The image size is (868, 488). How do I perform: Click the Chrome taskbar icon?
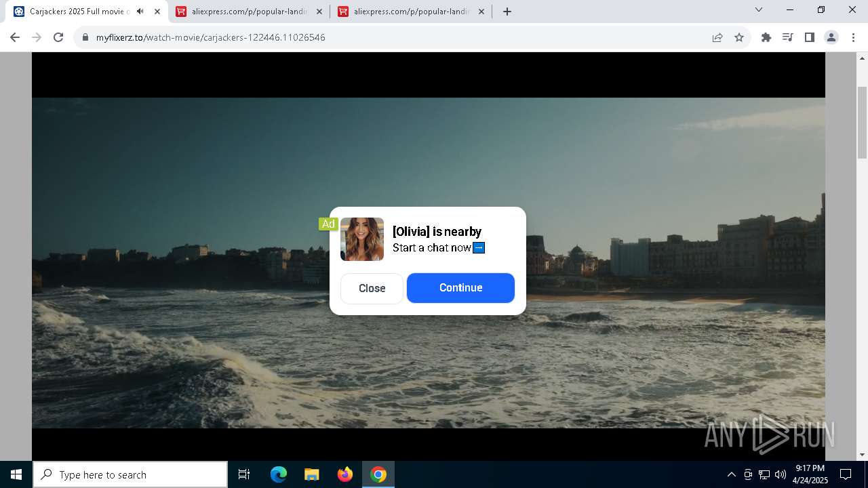[378, 474]
